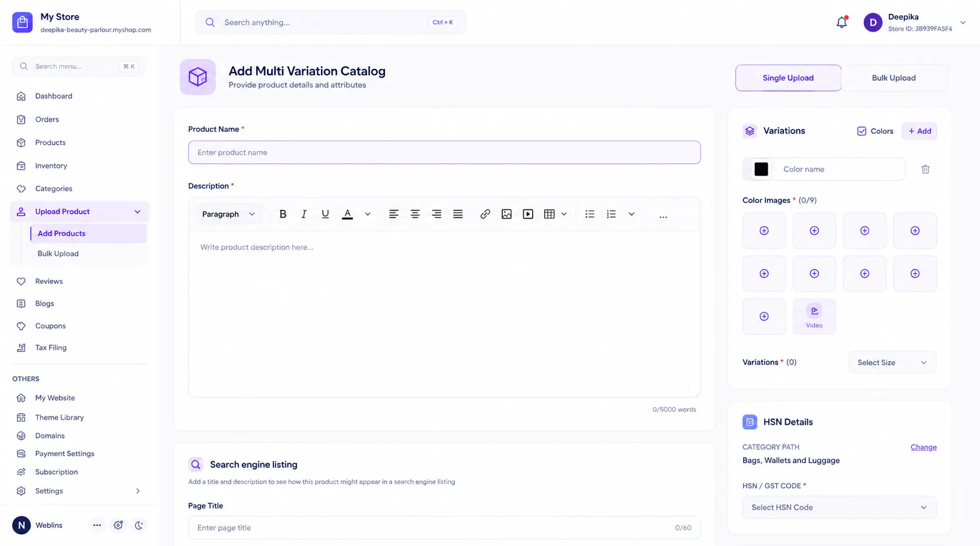This screenshot has height=546, width=980.
Task: Apply italic formatting in the editor
Action: click(304, 214)
